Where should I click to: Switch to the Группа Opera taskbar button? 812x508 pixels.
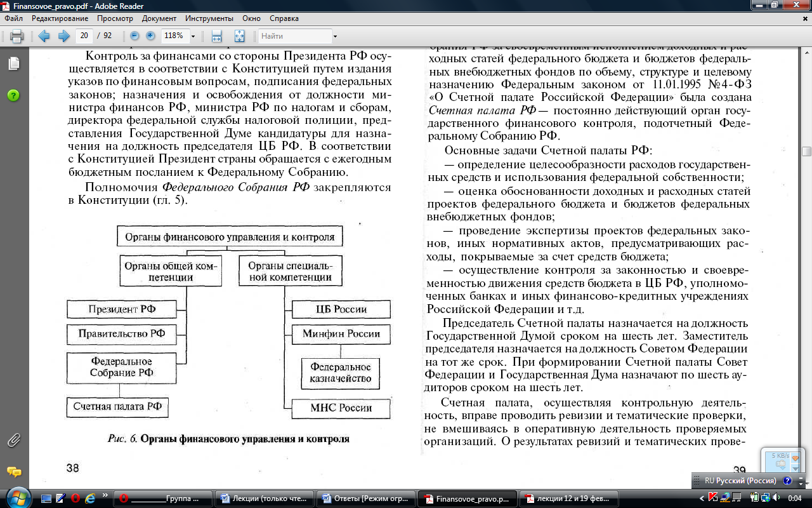162,498
